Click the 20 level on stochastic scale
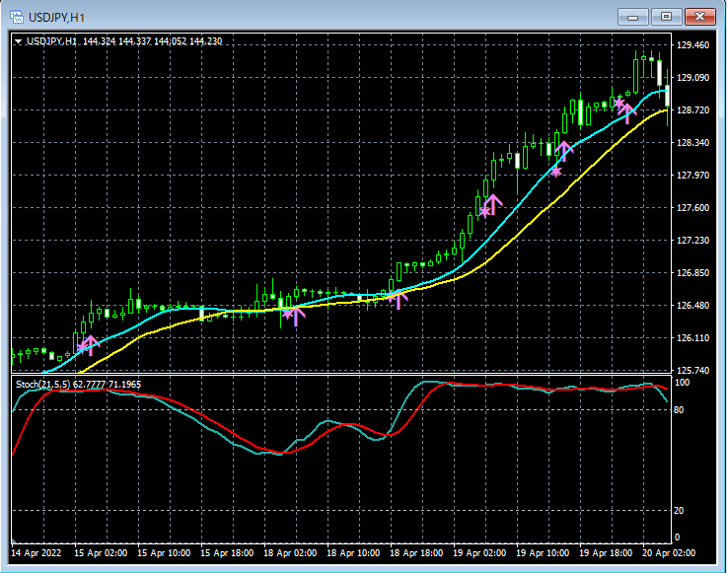The height and width of the screenshot is (573, 728). pos(679,510)
